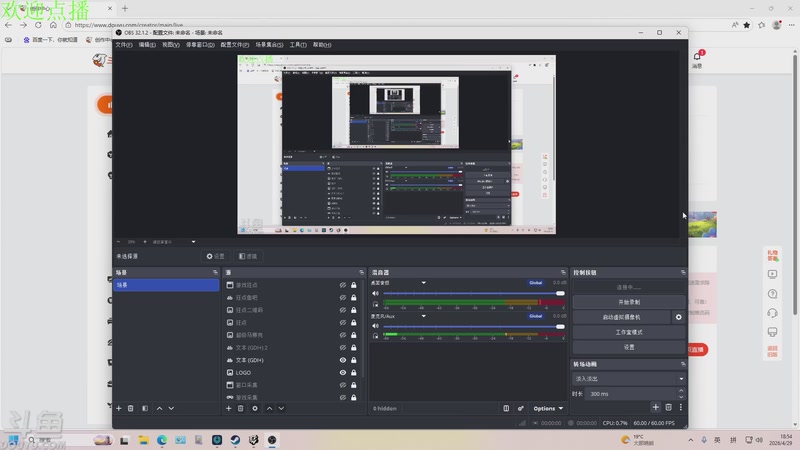
Task: Open scene filters icon in Scenes panel
Action: [145, 408]
